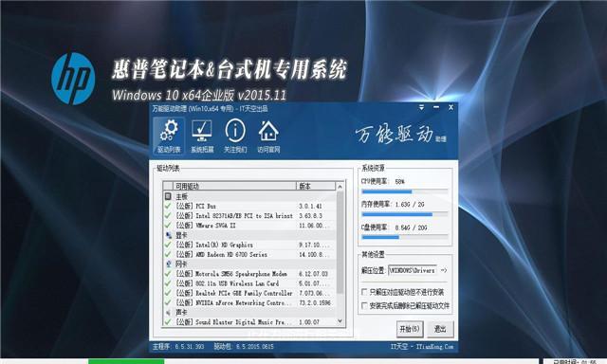Toggle the 802.11n USB Wireless Lan Card checkmark
The image size is (607, 364).
tap(168, 283)
